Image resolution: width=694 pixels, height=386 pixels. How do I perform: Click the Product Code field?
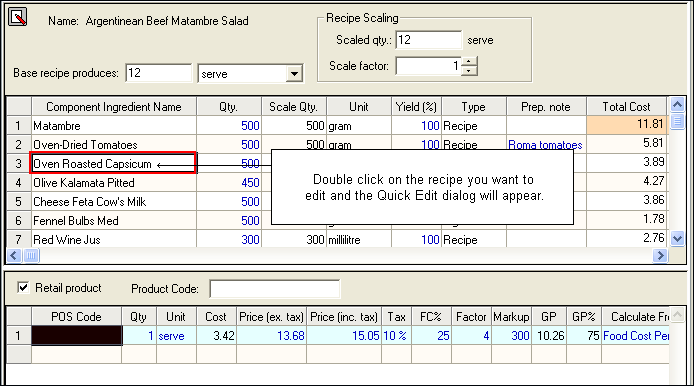click(274, 289)
